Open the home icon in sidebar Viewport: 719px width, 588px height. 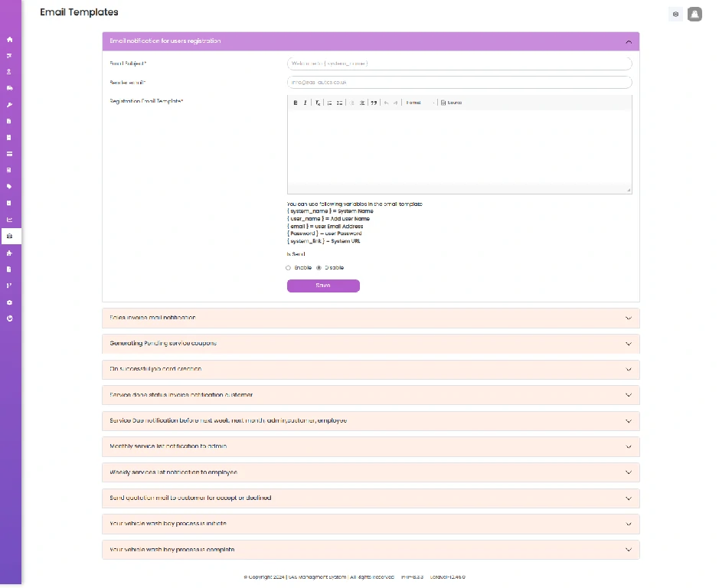10,40
